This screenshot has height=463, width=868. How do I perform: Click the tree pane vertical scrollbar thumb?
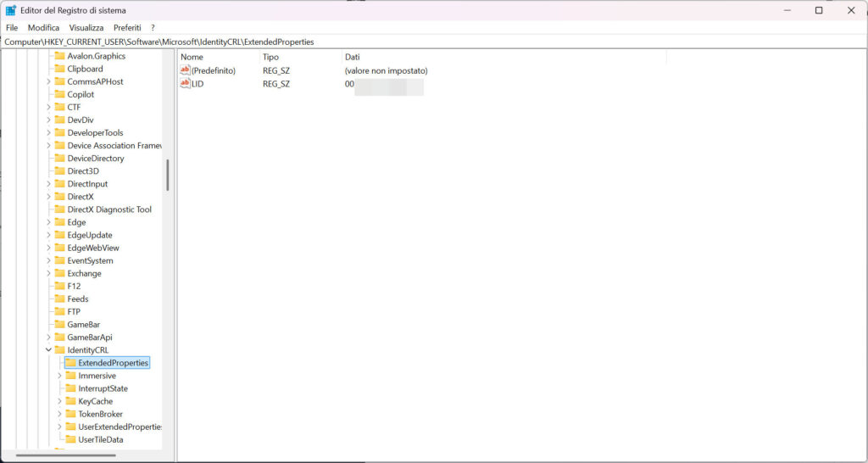(167, 175)
